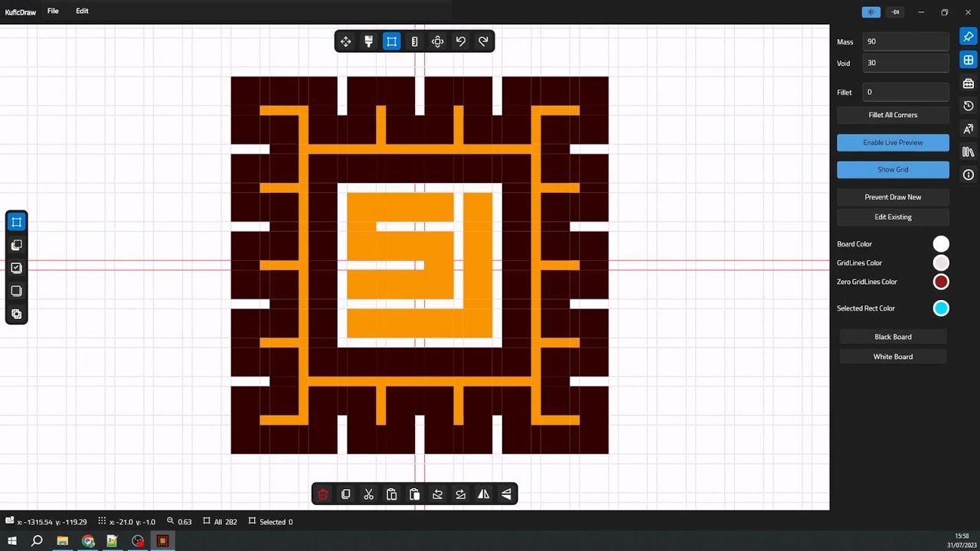980x551 pixels.
Task: Rotate selection counterclockwise icon
Action: point(437,494)
